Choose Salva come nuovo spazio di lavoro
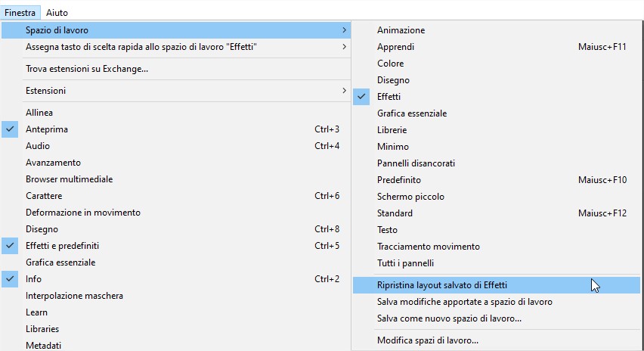The image size is (644, 351). click(x=449, y=318)
